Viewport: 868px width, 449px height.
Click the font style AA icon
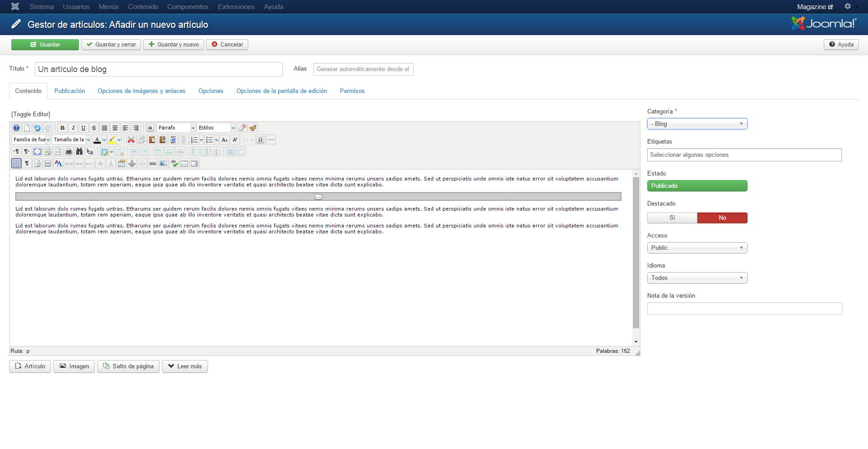pyautogui.click(x=58, y=163)
